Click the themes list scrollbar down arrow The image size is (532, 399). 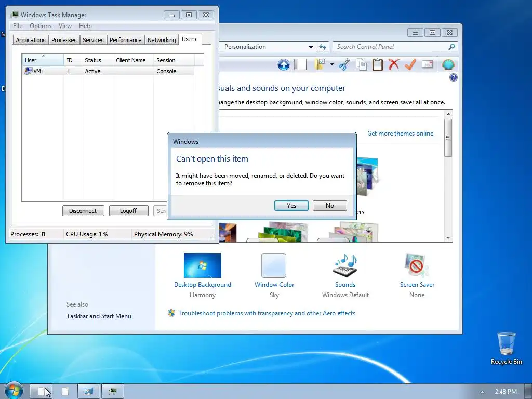(448, 238)
